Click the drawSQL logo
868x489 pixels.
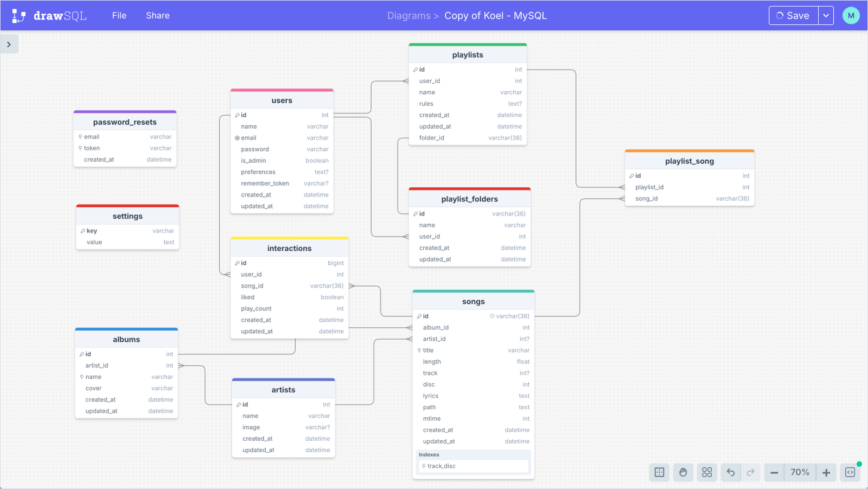tap(48, 15)
